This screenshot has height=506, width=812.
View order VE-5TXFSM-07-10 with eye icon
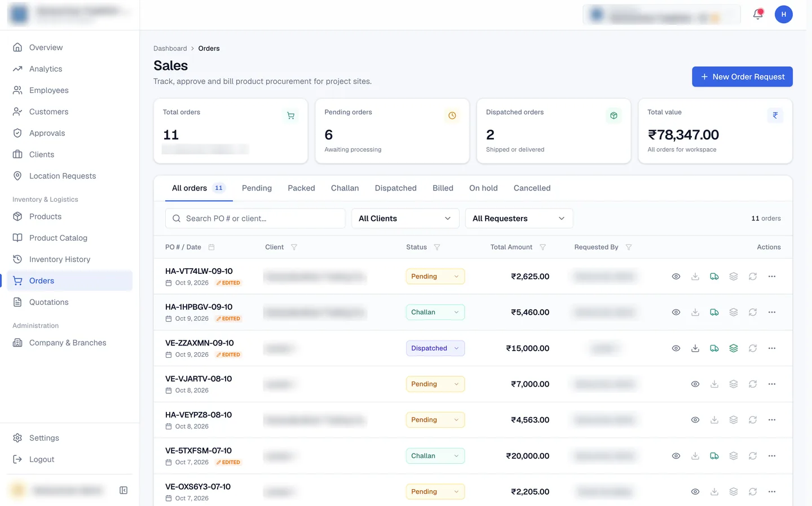point(676,456)
